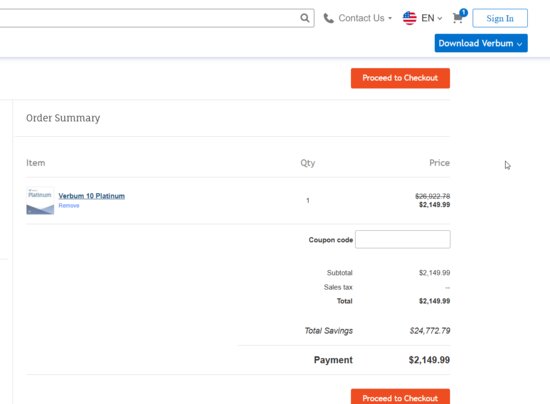
Task: Click the quantity value for Verbum 10 Platinum
Action: pos(308,201)
